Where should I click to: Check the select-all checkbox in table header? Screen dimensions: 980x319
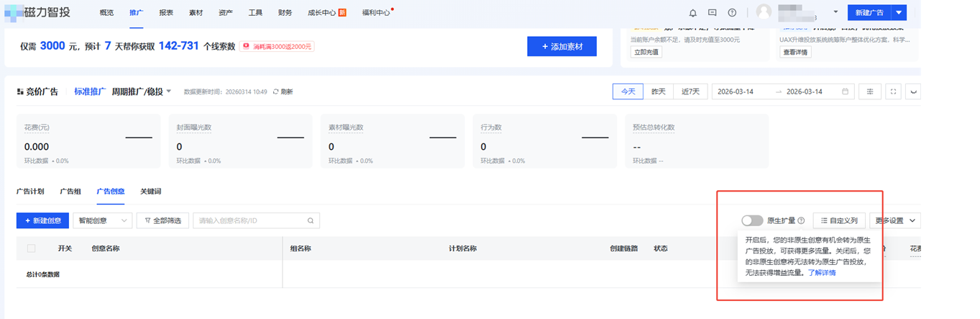(x=31, y=248)
